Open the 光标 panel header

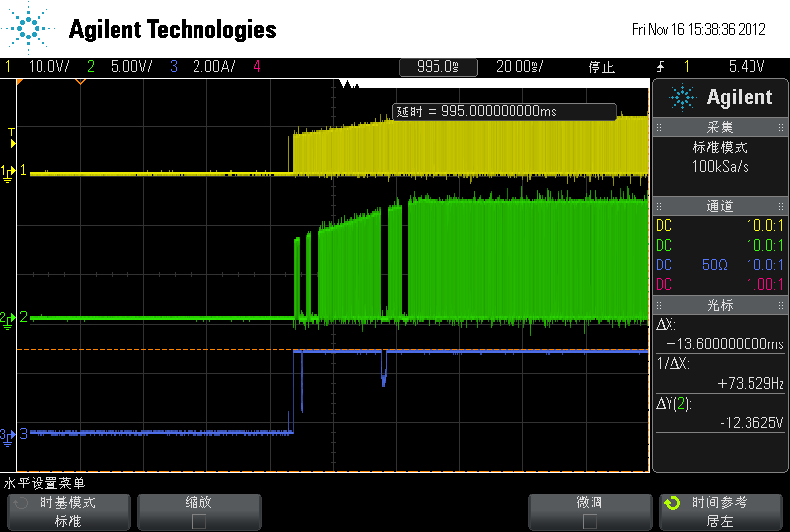pos(720,305)
